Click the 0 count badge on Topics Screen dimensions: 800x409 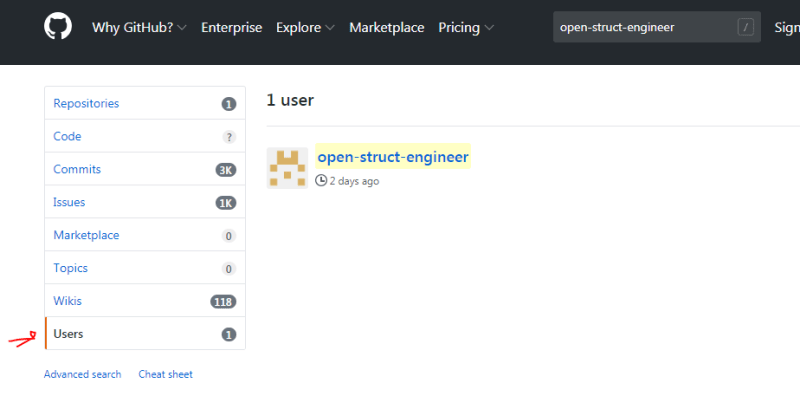point(229,269)
